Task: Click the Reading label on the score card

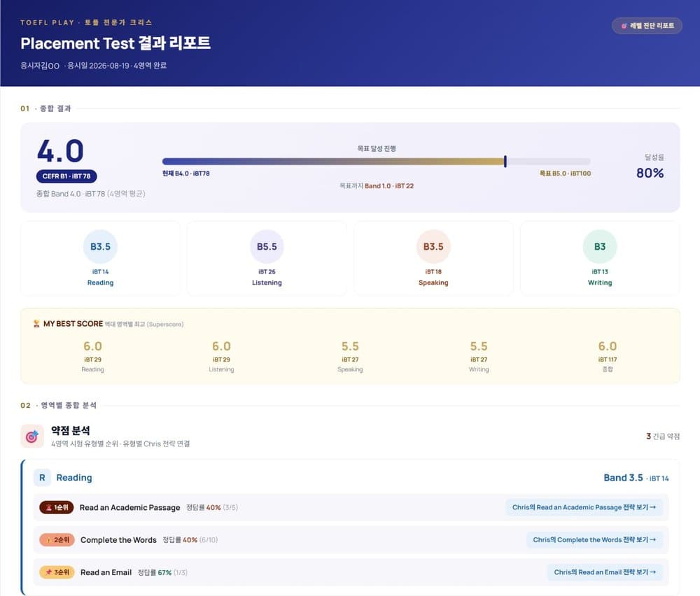Action: 100,283
